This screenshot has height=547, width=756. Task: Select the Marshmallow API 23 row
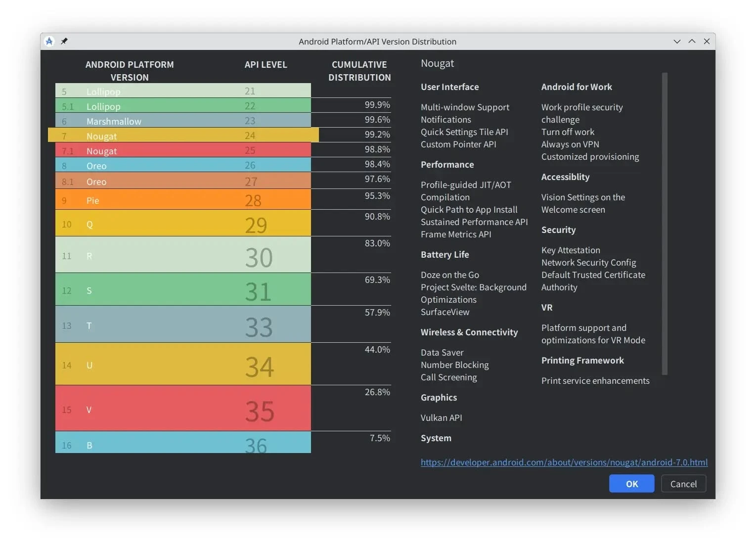click(x=183, y=121)
